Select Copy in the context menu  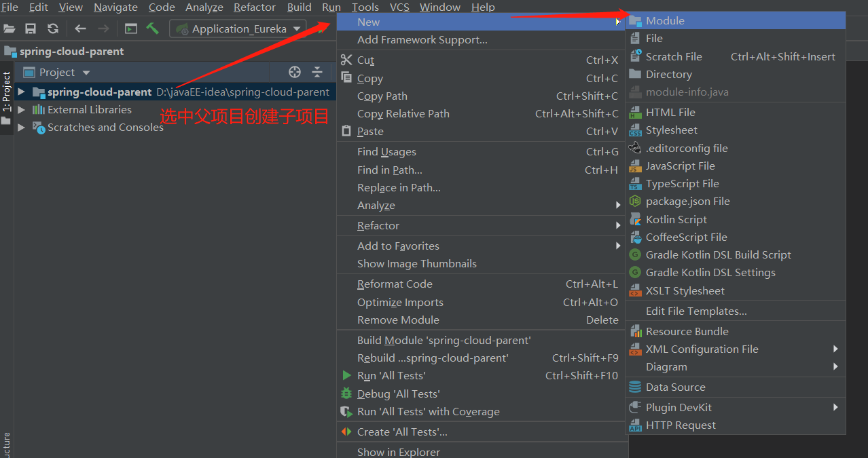pos(481,79)
